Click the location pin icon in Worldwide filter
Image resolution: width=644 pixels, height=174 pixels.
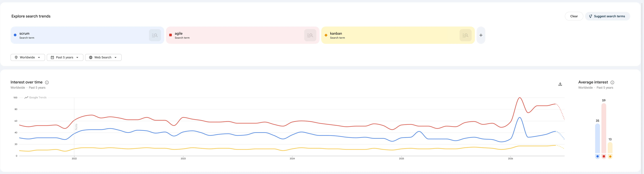[x=16, y=58]
